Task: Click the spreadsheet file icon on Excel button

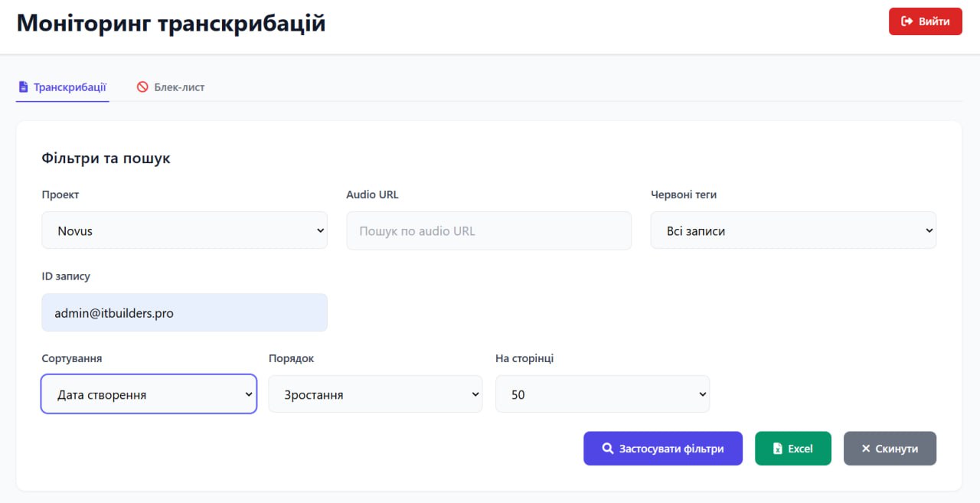Action: 778,449
